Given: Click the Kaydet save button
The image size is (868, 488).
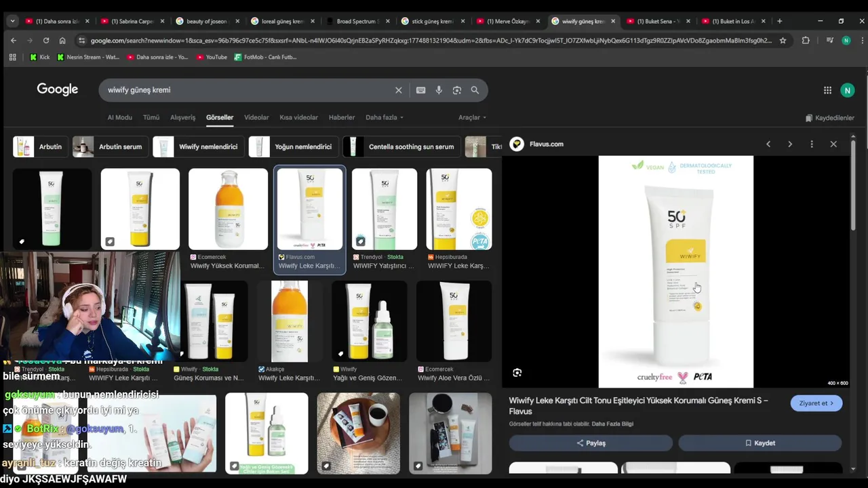Looking at the screenshot, I should pyautogui.click(x=759, y=443).
